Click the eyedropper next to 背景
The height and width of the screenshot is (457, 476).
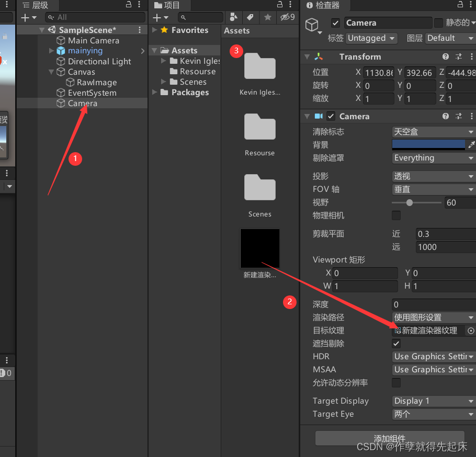(x=471, y=145)
